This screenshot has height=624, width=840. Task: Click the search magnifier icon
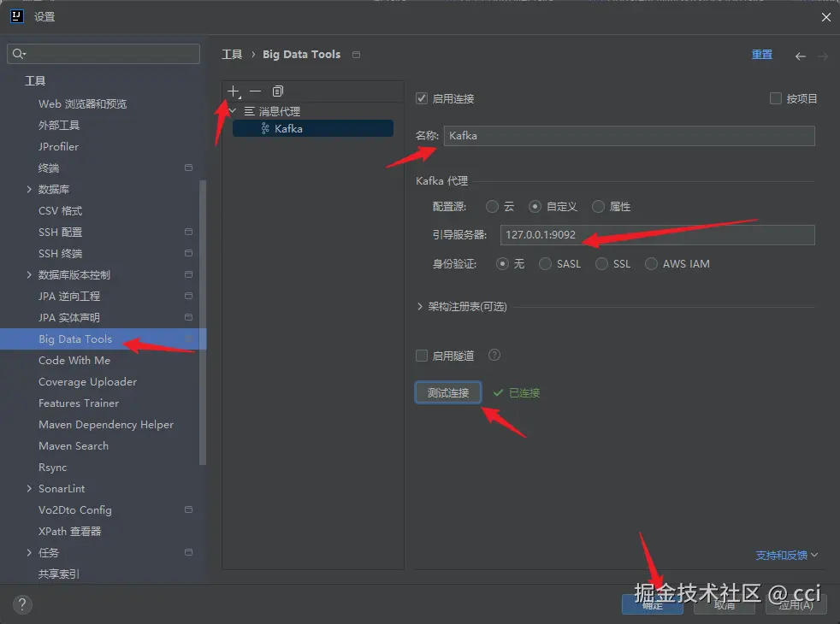(19, 54)
